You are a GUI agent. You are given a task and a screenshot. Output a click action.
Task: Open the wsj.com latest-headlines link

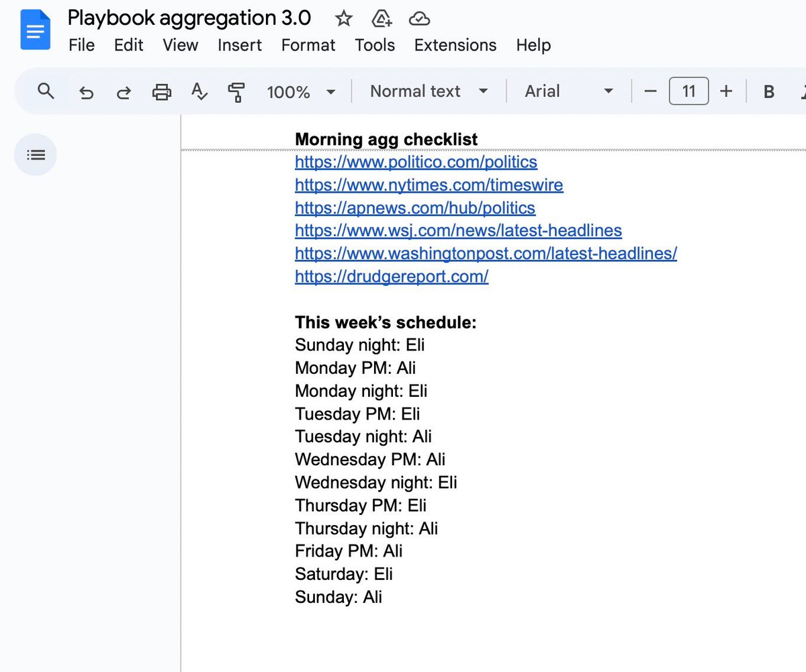pos(458,230)
